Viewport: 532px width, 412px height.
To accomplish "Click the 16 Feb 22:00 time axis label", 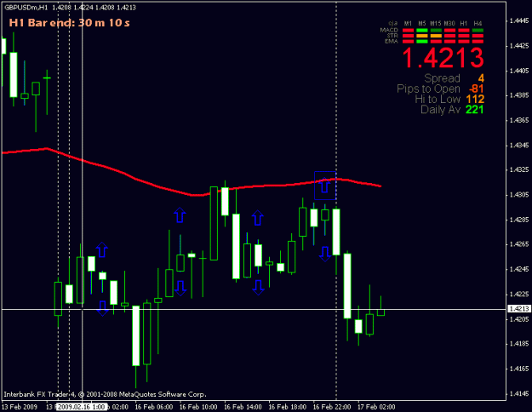I will pyautogui.click(x=332, y=407).
